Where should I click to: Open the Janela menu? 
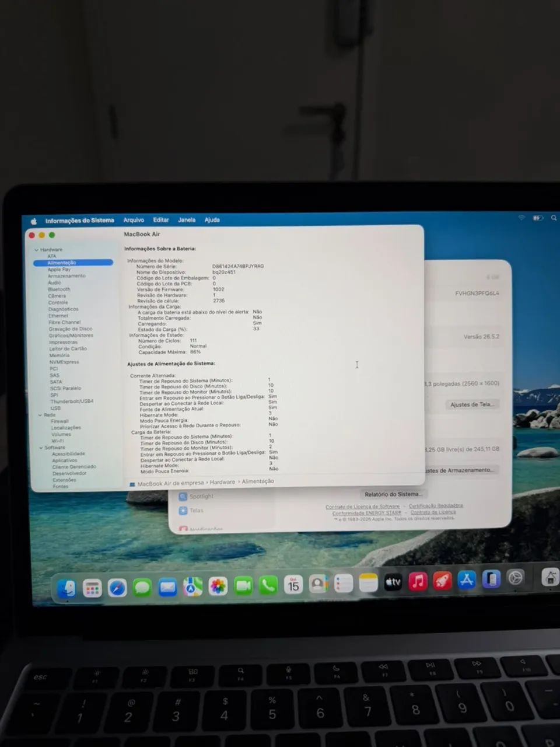pos(187,220)
